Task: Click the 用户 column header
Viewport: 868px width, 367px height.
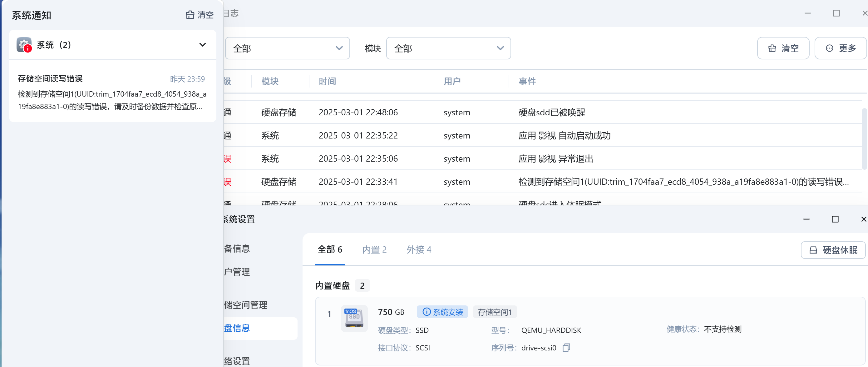Action: pos(452,81)
